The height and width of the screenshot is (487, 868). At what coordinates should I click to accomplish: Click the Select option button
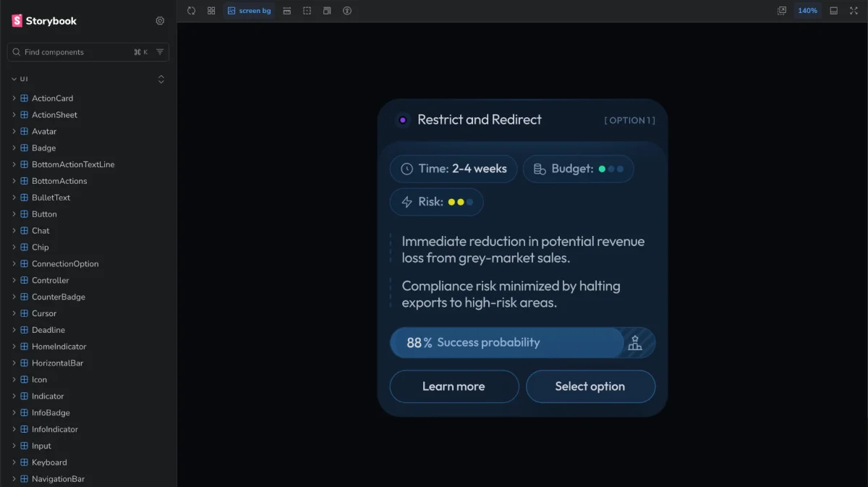point(590,386)
